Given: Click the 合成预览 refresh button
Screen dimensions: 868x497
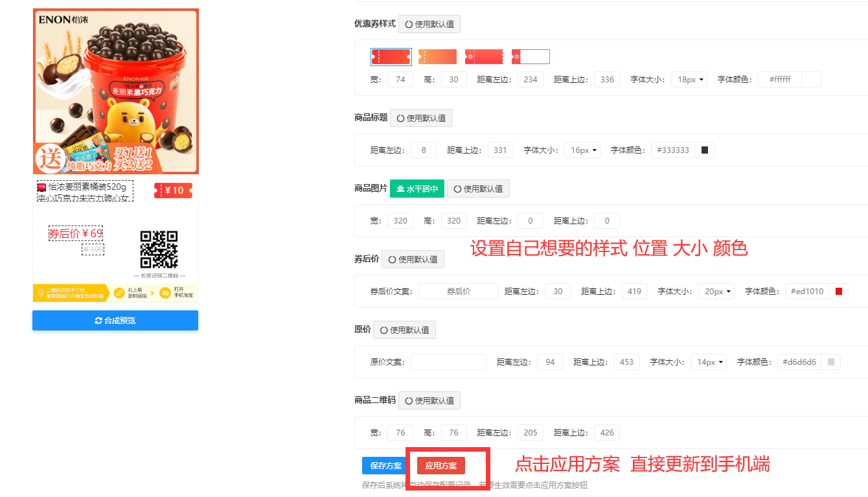Looking at the screenshot, I should 115,321.
